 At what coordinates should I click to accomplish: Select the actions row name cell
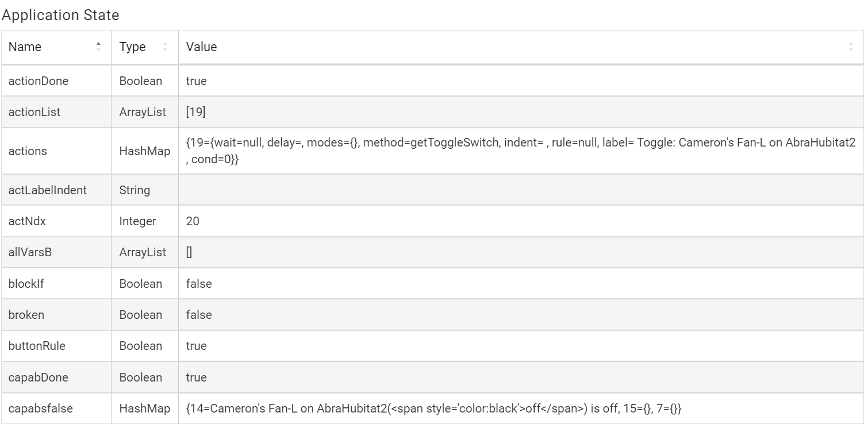point(28,151)
